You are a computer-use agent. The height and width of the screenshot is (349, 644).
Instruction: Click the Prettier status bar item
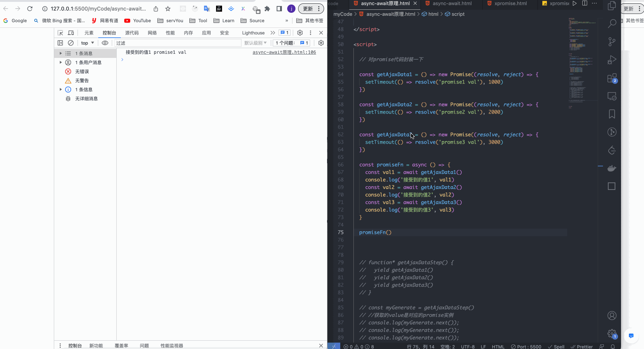582,346
